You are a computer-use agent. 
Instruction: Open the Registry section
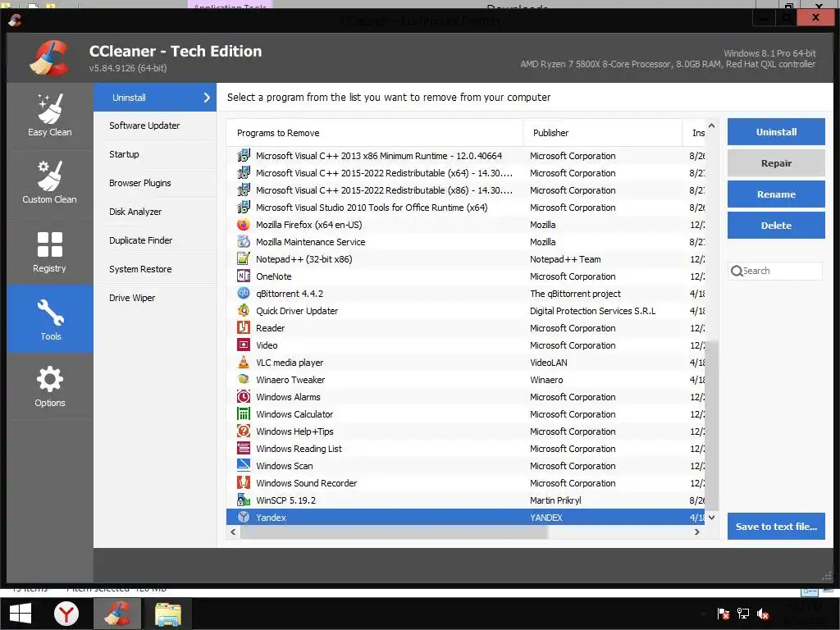50,251
